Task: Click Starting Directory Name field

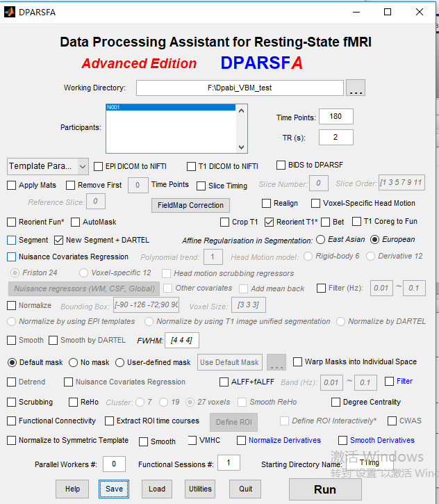Action: (x=370, y=463)
